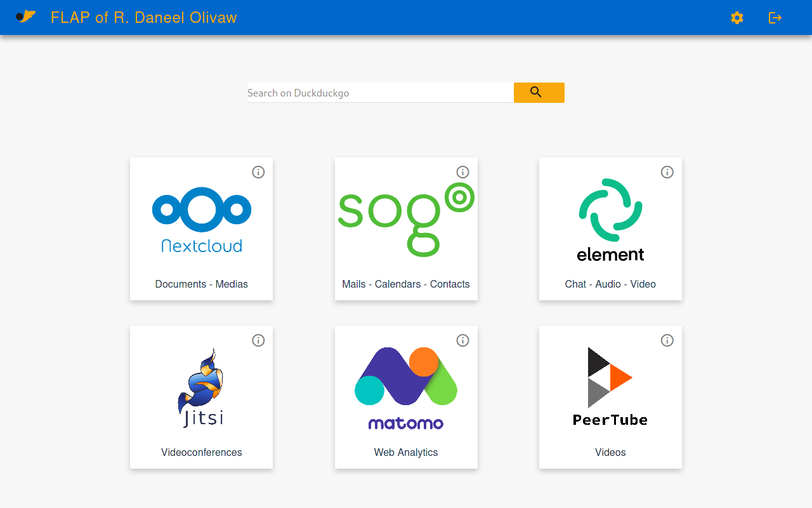
Task: Show info for the Element card
Action: [x=667, y=172]
